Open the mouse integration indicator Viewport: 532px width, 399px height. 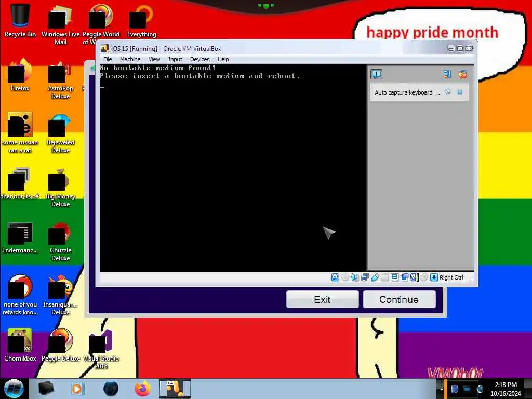coord(424,277)
